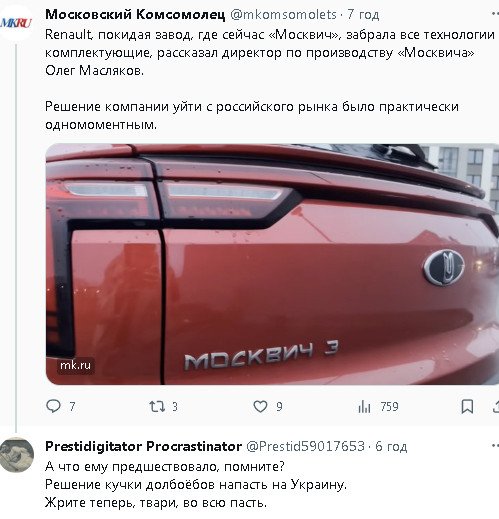Open more options on reply tweet

(x=495, y=445)
